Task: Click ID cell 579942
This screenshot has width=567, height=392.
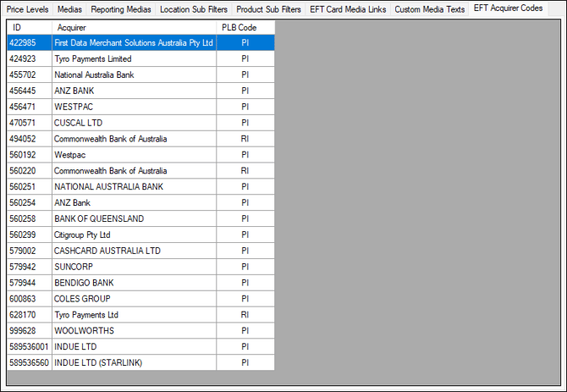Action: pyautogui.click(x=30, y=267)
